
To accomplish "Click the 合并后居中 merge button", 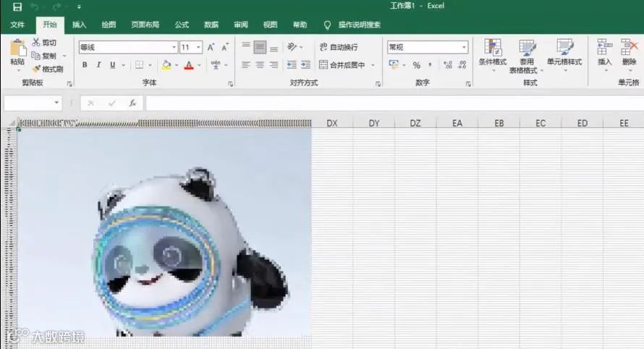I will [x=342, y=65].
